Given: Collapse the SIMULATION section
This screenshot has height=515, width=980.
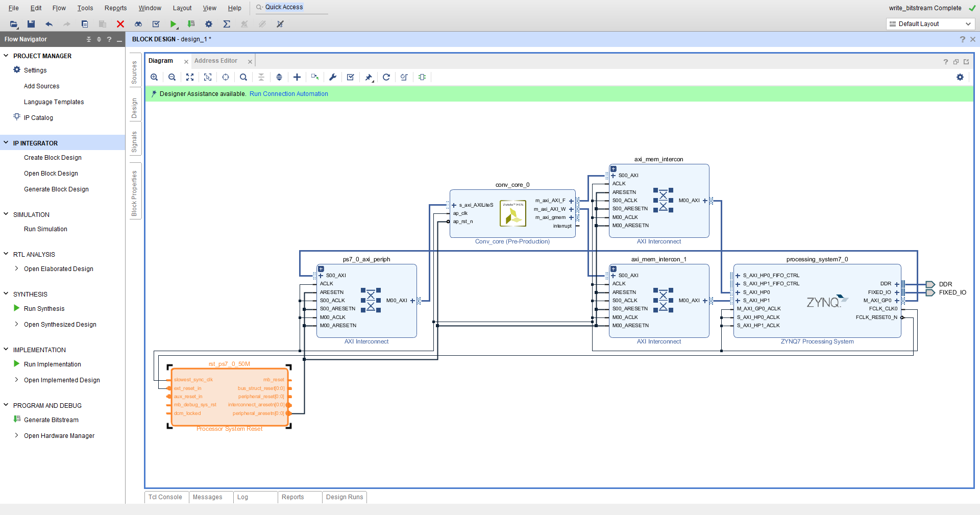Looking at the screenshot, I should [6, 214].
